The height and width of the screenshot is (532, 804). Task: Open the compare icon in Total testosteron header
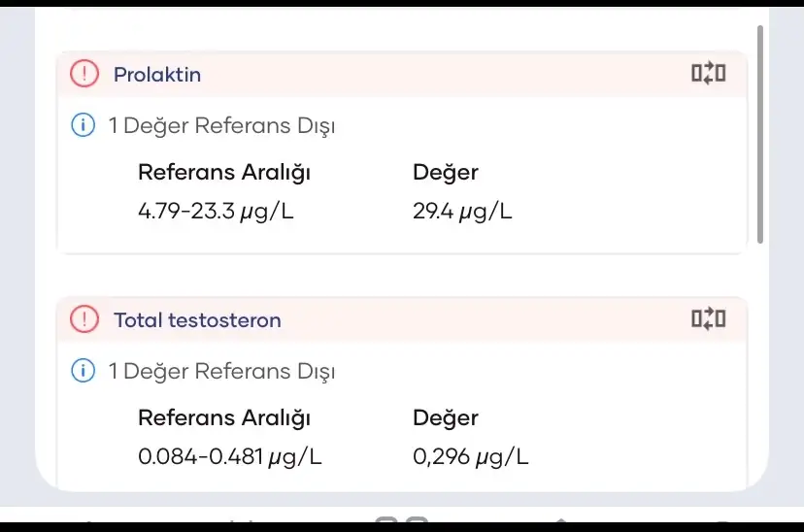pyautogui.click(x=708, y=318)
